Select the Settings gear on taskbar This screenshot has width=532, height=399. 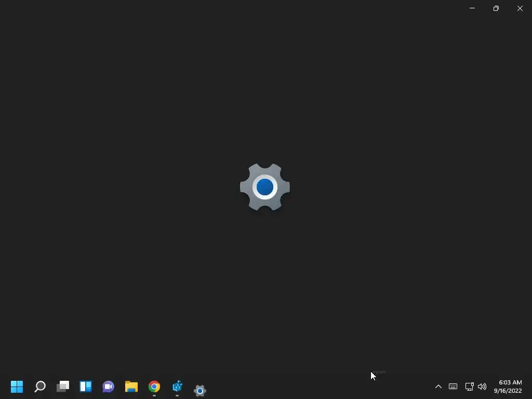pyautogui.click(x=200, y=391)
